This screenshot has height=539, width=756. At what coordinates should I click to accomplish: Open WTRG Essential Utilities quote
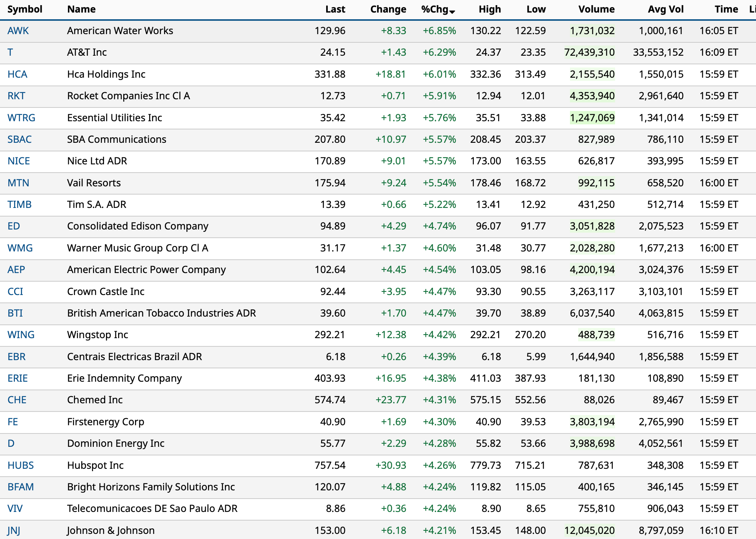(x=21, y=118)
